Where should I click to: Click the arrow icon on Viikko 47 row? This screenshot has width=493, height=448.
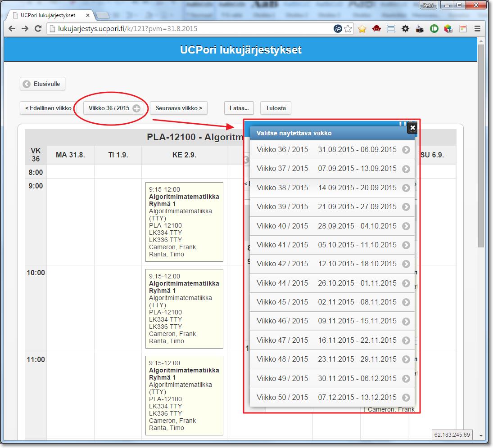(406, 340)
